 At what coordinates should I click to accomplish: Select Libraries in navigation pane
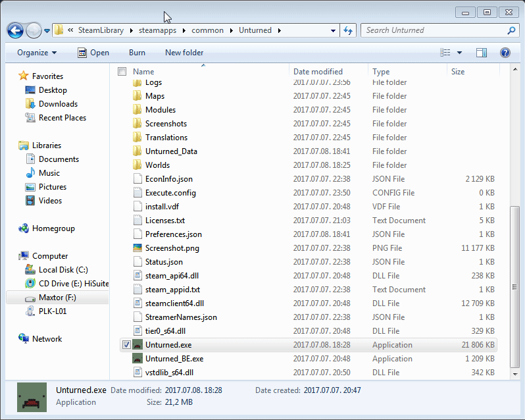click(47, 145)
